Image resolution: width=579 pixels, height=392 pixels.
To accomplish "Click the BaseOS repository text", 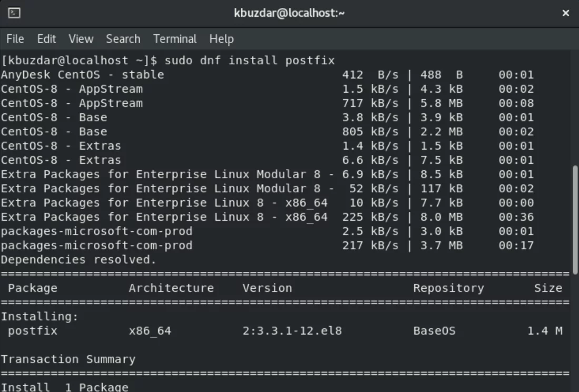I will (434, 331).
